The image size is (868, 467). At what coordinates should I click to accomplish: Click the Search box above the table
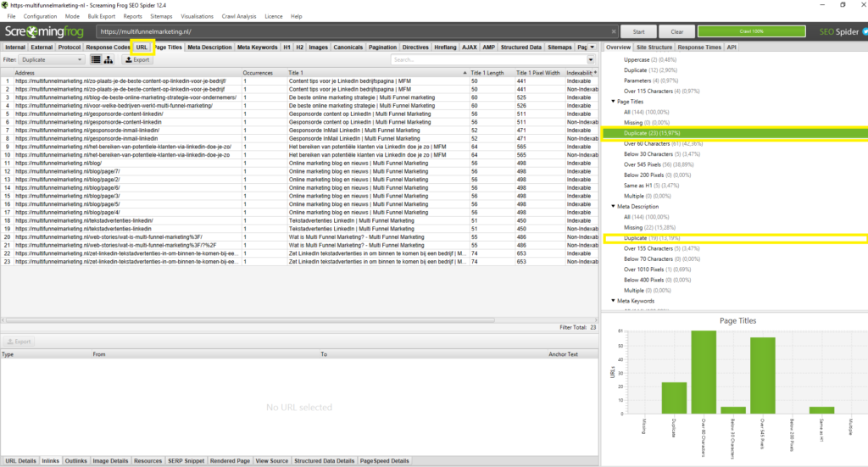[x=489, y=60]
